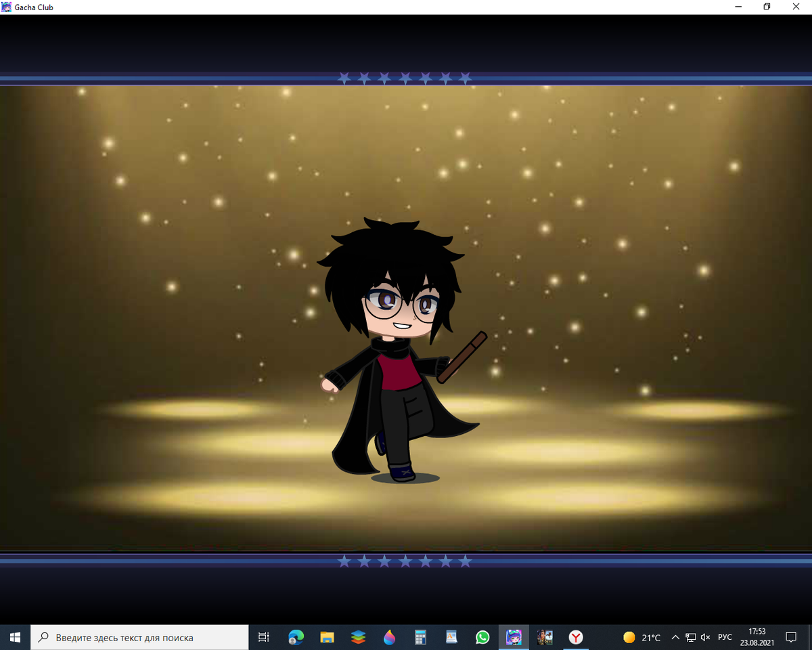The width and height of the screenshot is (812, 650).
Task: Open the document editor icon on taskbar
Action: pos(451,637)
